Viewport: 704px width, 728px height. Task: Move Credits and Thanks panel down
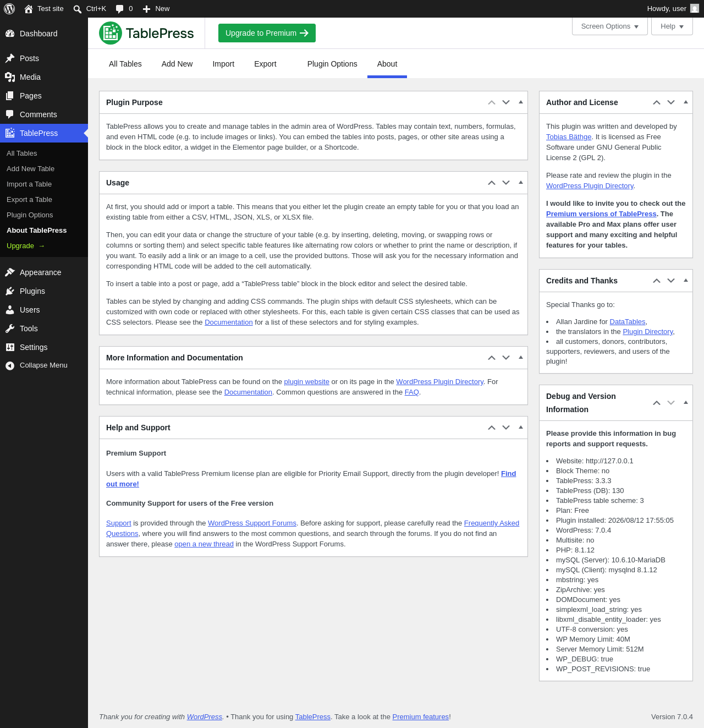[x=671, y=281]
